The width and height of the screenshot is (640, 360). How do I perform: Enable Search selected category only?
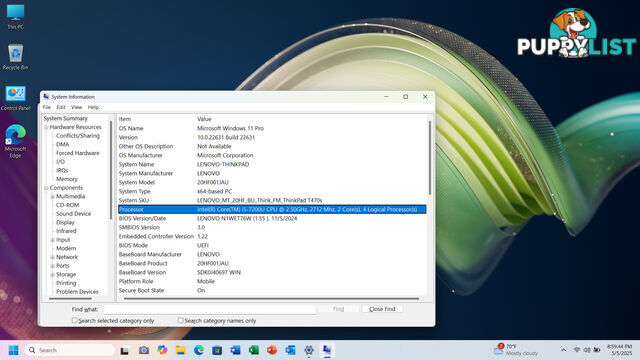(74, 321)
